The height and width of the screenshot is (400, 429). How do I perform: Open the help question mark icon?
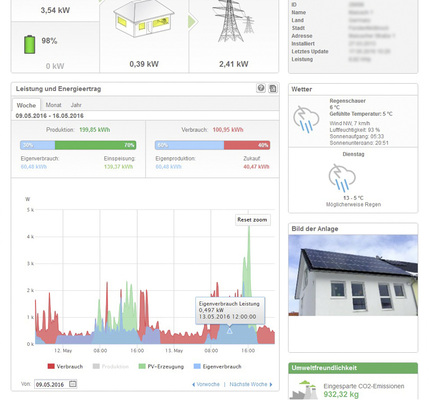[x=261, y=88]
